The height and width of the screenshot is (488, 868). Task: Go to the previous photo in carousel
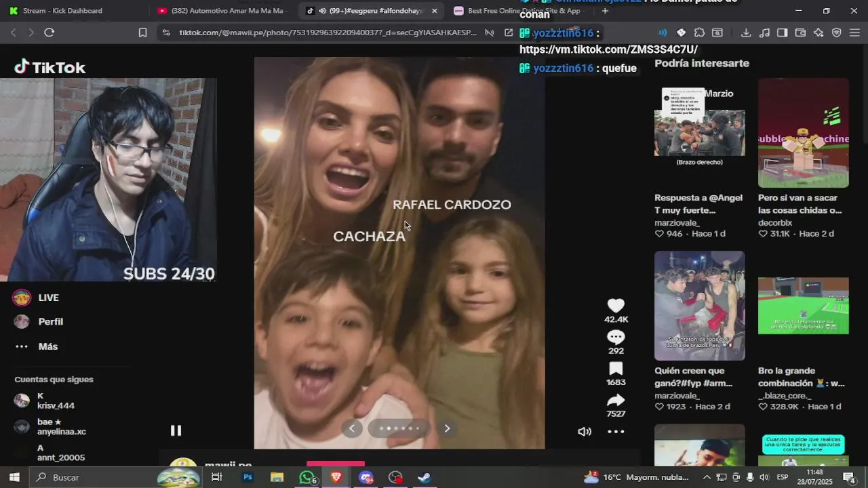[351, 428]
